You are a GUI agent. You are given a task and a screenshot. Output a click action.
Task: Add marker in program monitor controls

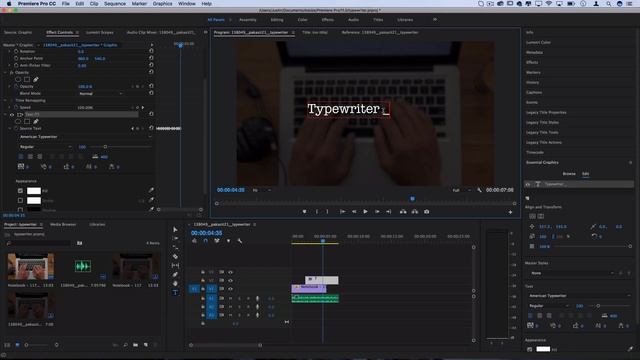(304, 211)
